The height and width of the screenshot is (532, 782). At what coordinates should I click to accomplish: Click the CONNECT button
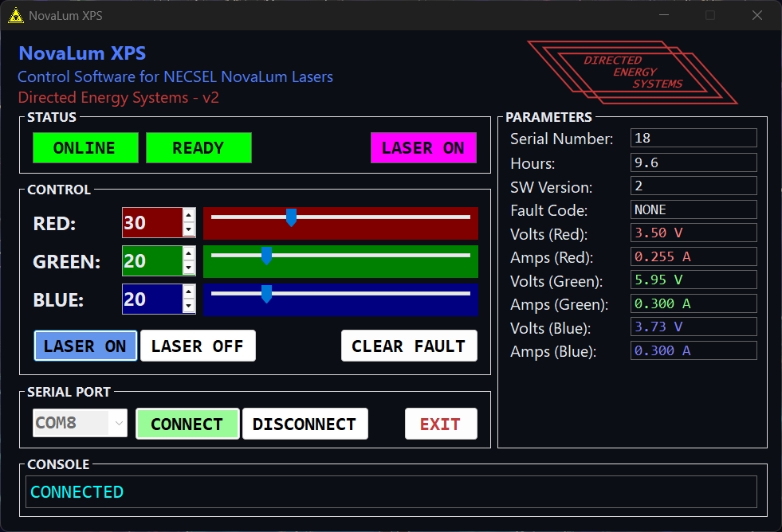click(187, 424)
